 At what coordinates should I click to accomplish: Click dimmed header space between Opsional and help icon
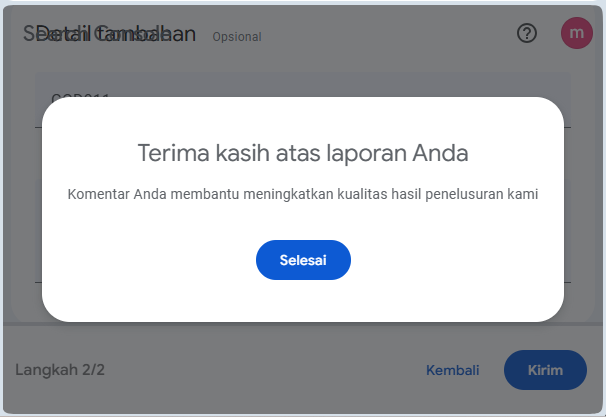[x=386, y=34]
